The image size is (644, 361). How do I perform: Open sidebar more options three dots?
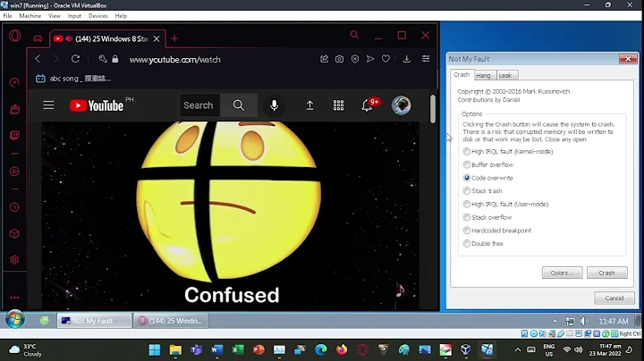[x=14, y=298]
